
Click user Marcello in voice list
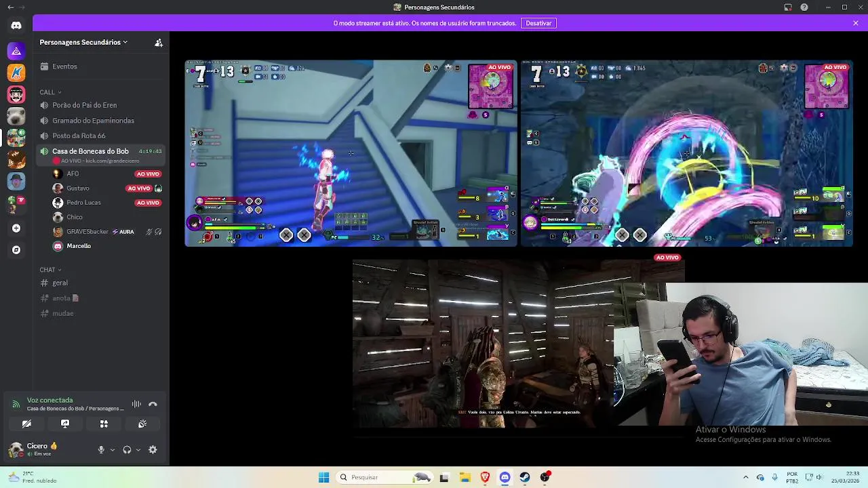click(x=79, y=246)
